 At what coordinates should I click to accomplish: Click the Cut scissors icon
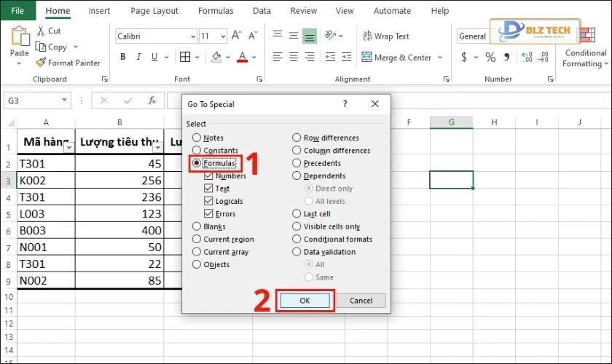41,31
